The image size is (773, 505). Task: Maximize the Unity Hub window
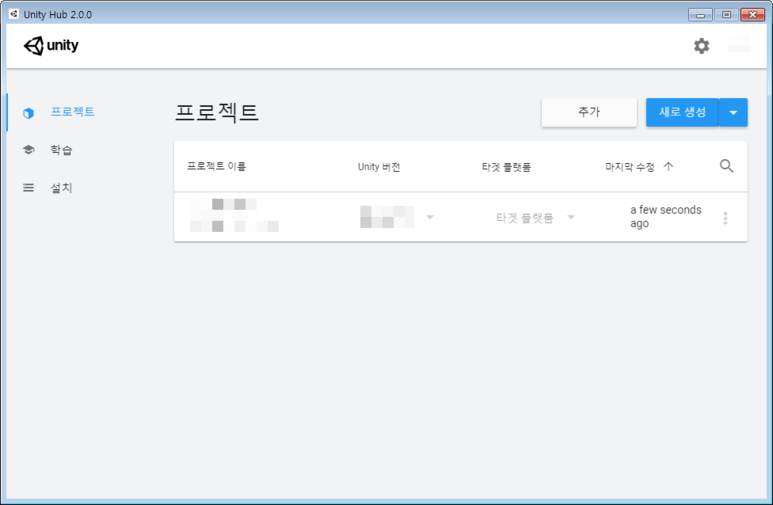click(x=726, y=15)
